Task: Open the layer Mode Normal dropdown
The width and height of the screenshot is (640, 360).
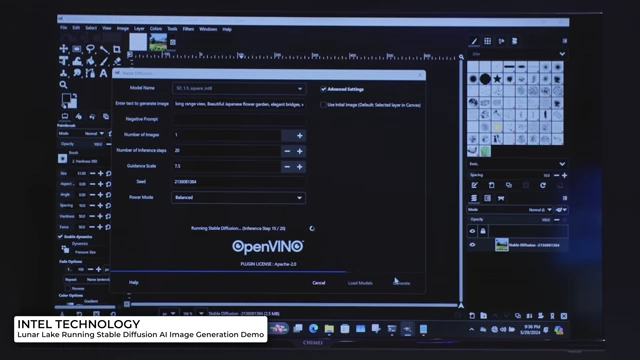Action: (510, 210)
